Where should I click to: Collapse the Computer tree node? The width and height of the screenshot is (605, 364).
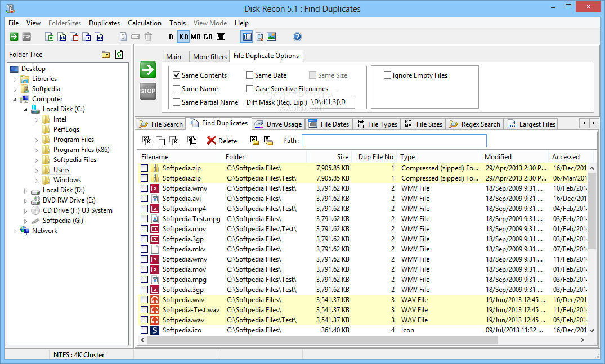point(15,100)
